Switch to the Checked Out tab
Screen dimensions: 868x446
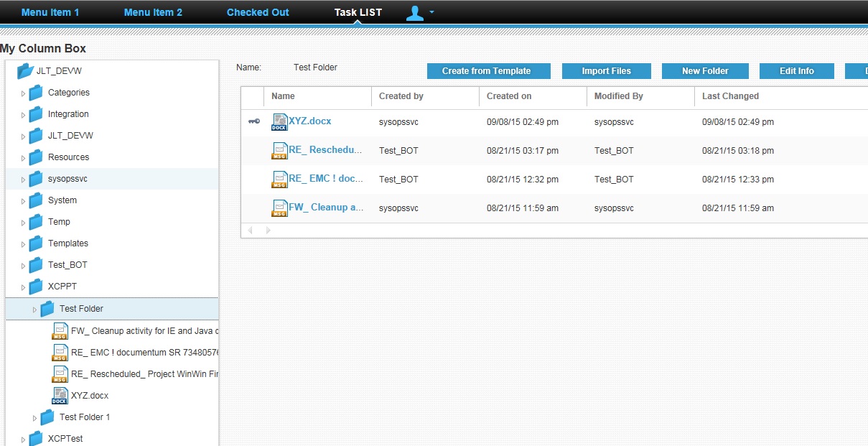coord(258,12)
